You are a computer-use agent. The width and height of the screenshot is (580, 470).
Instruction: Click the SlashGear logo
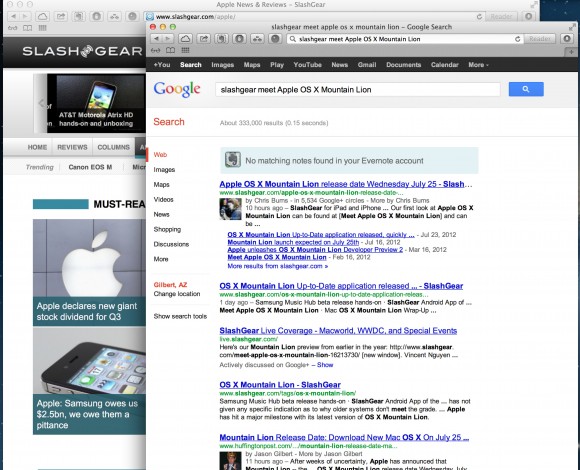point(82,51)
